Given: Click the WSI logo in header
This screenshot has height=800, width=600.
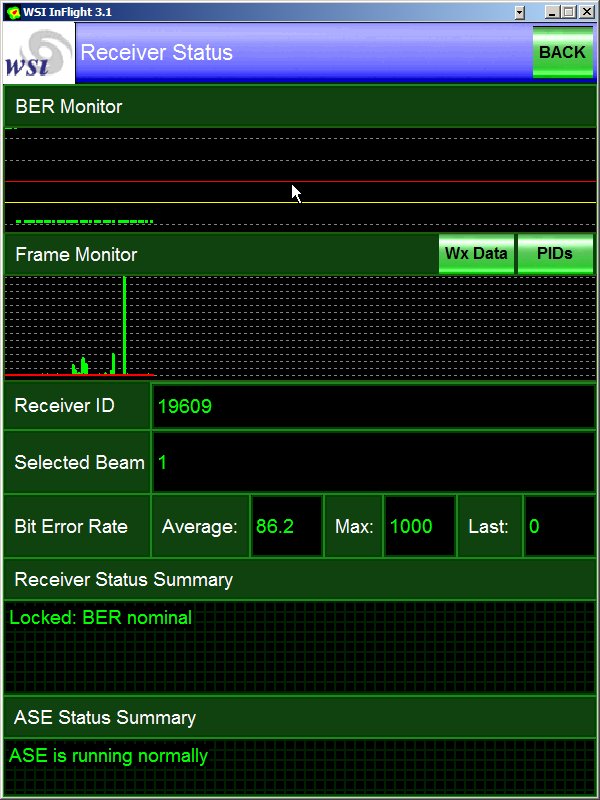Looking at the screenshot, I should [39, 54].
